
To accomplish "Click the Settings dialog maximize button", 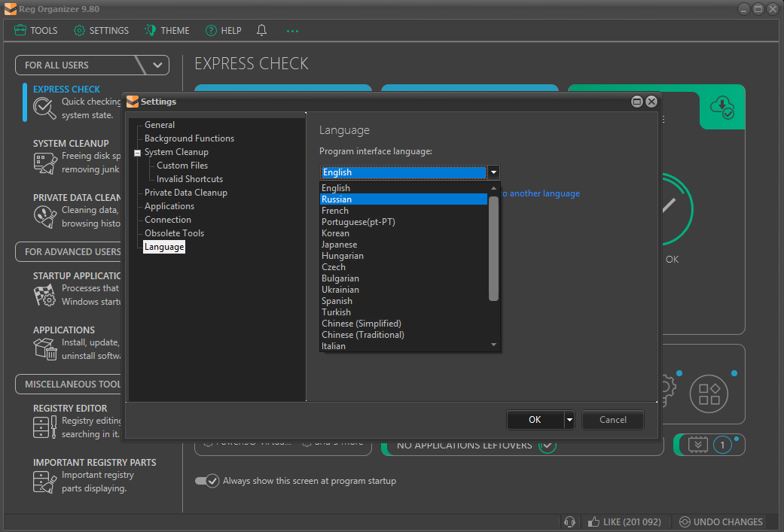I will pyautogui.click(x=636, y=102).
